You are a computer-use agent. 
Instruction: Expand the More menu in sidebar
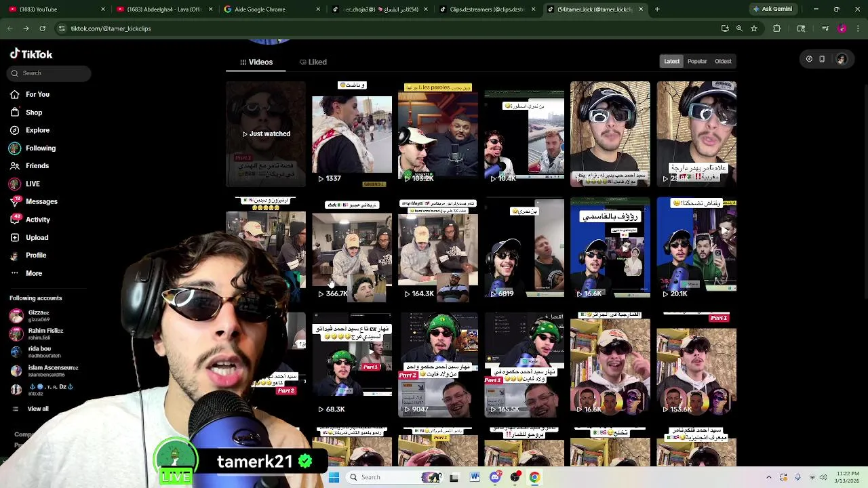coord(26,273)
